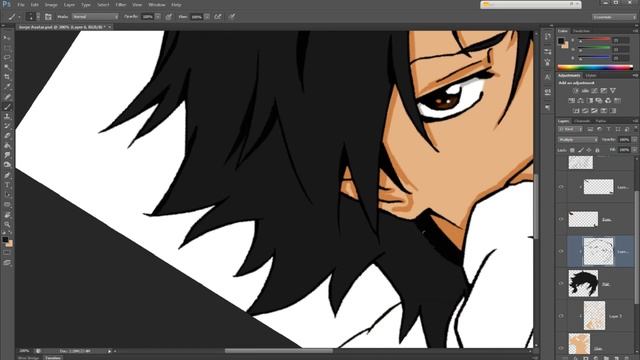
Task: Click the foreground color swatch in toolbox
Action: click(5, 240)
